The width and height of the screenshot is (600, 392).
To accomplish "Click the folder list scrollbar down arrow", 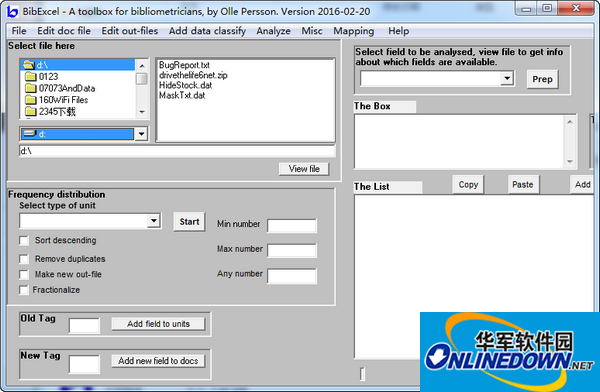I will [142, 112].
